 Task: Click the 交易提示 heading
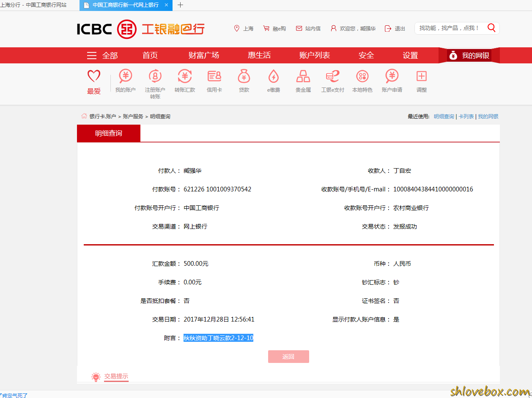(116, 376)
